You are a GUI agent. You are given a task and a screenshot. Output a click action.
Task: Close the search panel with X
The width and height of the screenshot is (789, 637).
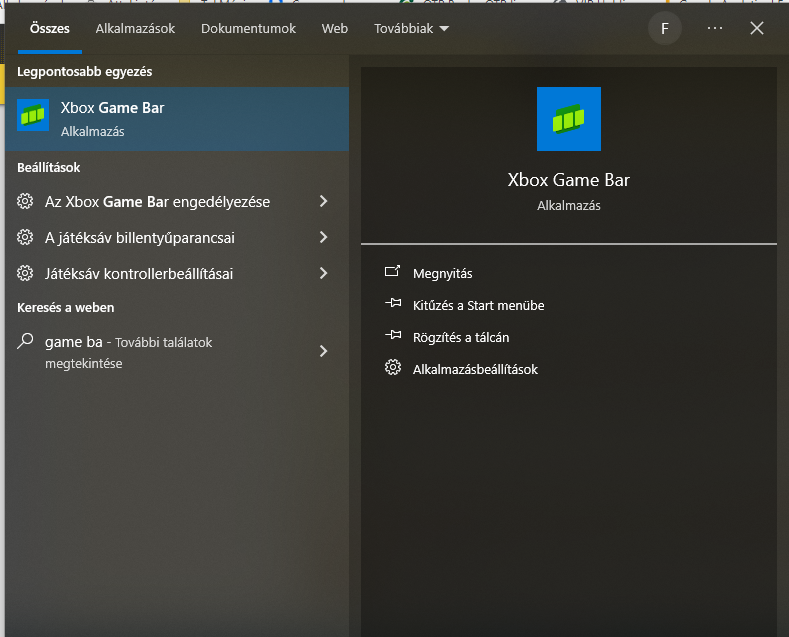(757, 28)
